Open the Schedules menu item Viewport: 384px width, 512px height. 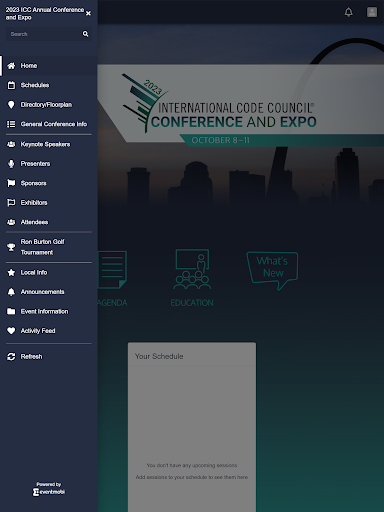pos(49,85)
